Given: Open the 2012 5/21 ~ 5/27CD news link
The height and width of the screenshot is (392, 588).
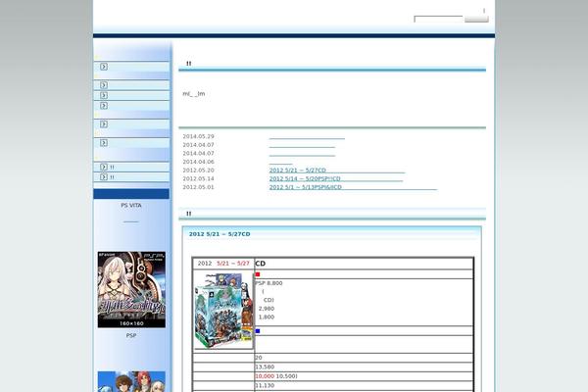Looking at the screenshot, I should coord(337,171).
